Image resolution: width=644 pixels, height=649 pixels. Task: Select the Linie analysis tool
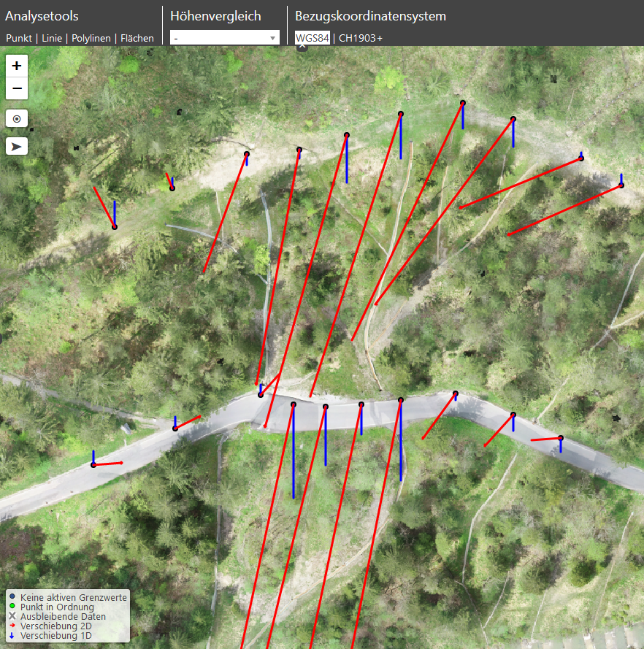point(52,38)
